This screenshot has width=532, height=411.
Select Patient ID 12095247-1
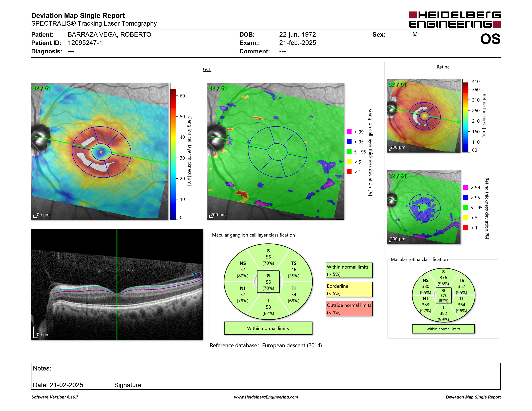point(85,43)
